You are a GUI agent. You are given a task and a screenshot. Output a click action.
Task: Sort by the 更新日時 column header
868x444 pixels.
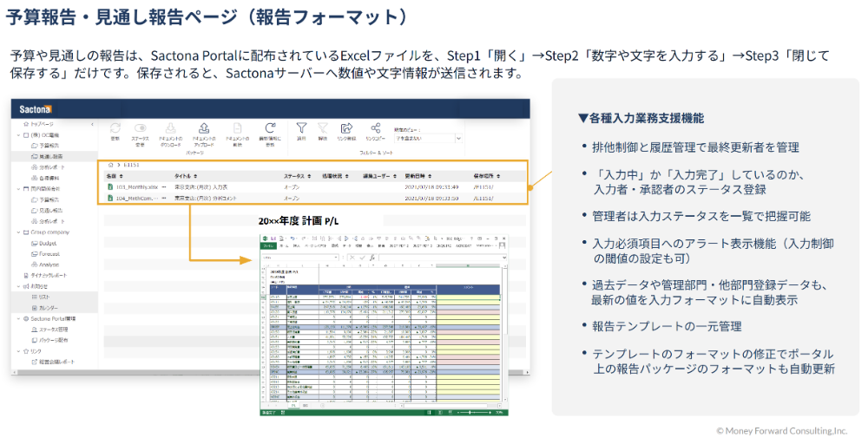tap(418, 176)
